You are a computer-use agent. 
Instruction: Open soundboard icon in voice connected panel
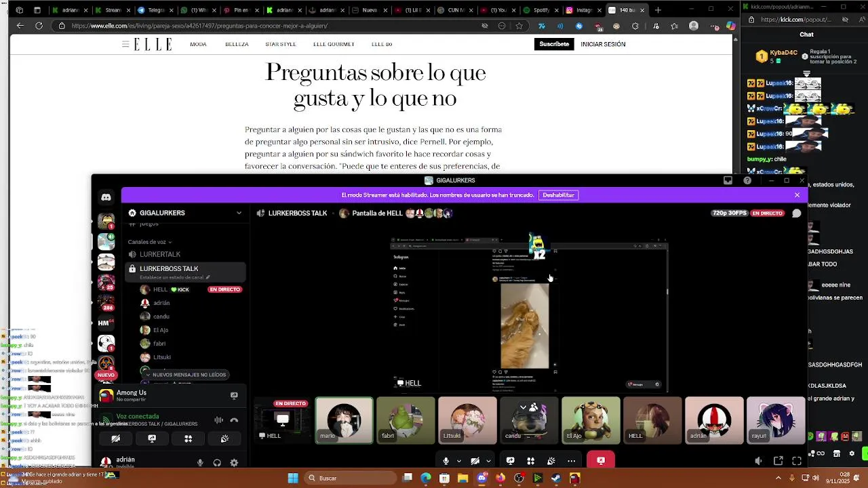[224, 439]
